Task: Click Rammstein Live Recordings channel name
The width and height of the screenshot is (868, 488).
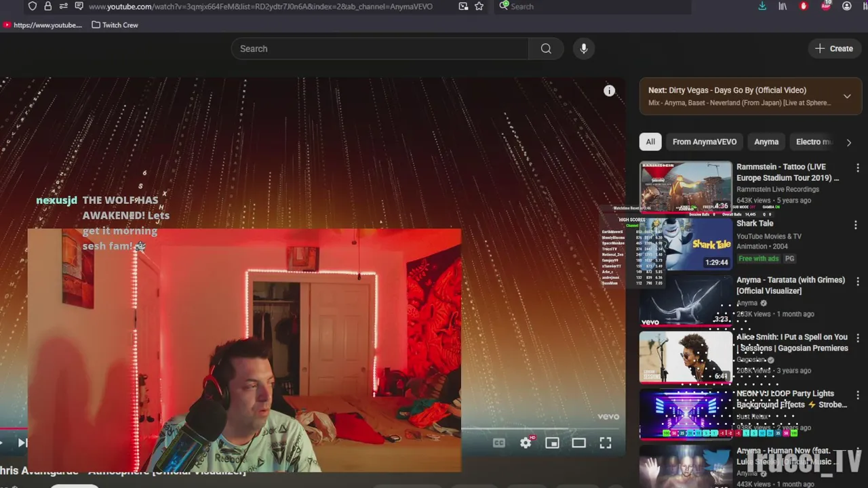Action: pyautogui.click(x=778, y=189)
